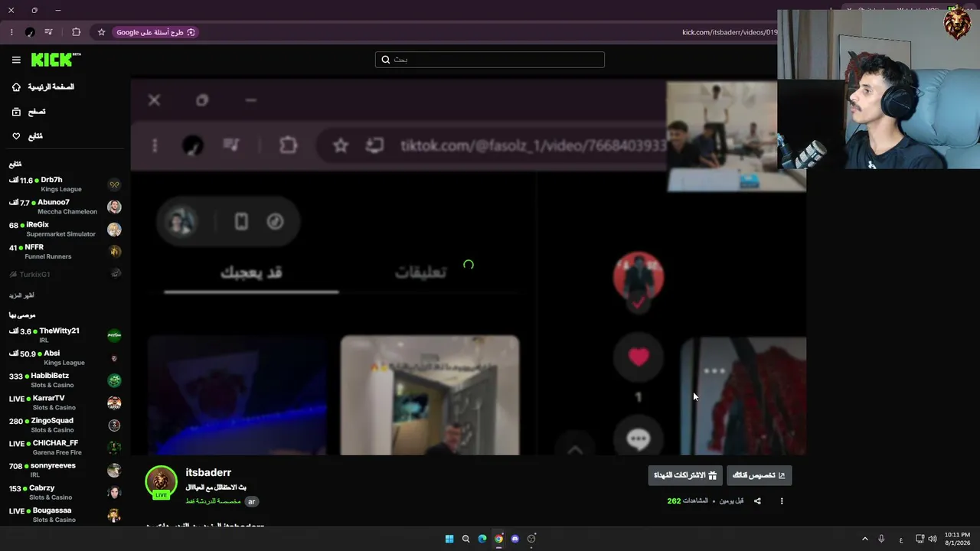
Task: Select the قبل يومين upload date text
Action: point(731,501)
